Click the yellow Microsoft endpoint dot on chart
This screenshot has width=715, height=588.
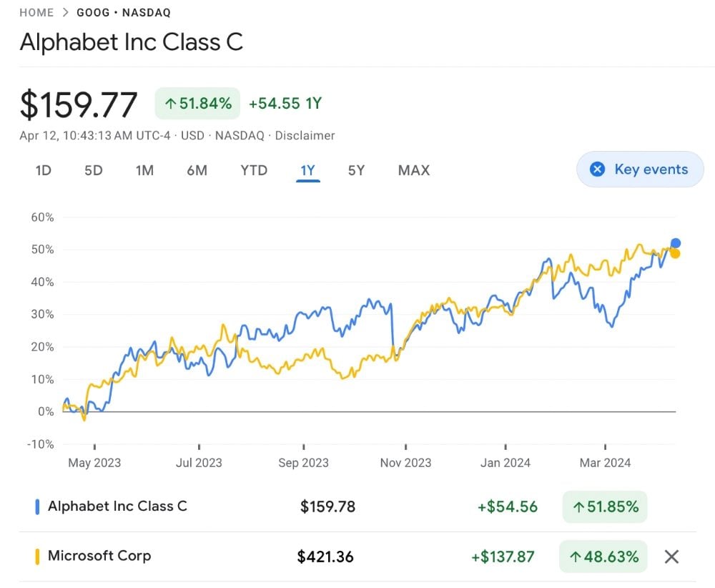click(x=675, y=253)
